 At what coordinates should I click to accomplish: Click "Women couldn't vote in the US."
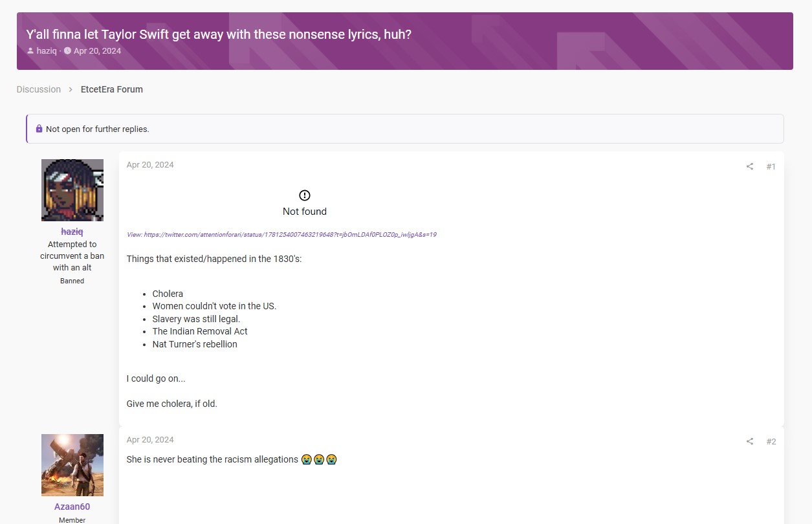[214, 306]
